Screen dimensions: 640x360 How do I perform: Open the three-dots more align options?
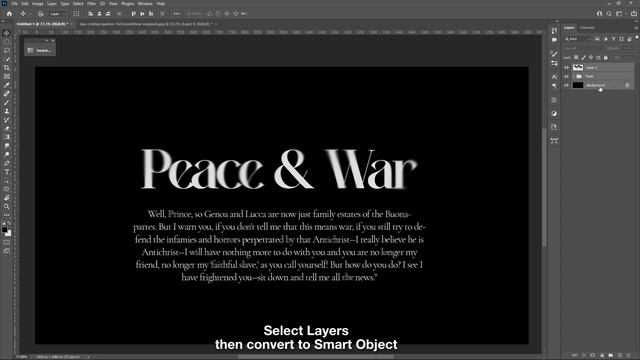pos(176,13)
